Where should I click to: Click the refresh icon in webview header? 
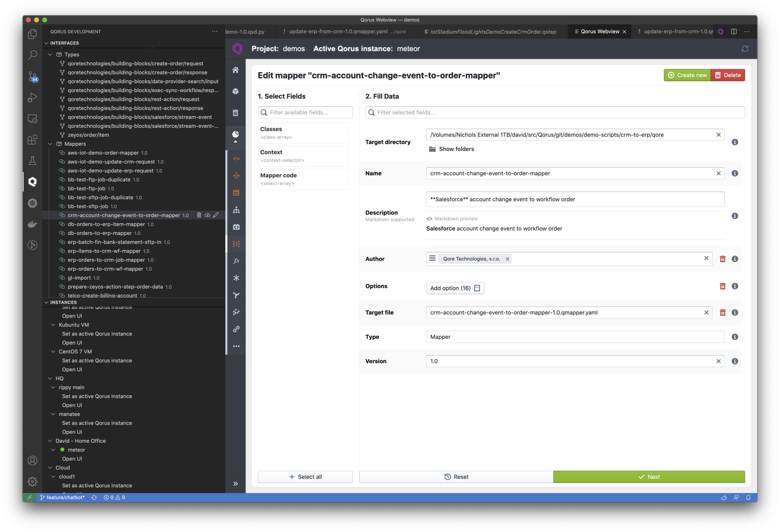pyautogui.click(x=745, y=49)
